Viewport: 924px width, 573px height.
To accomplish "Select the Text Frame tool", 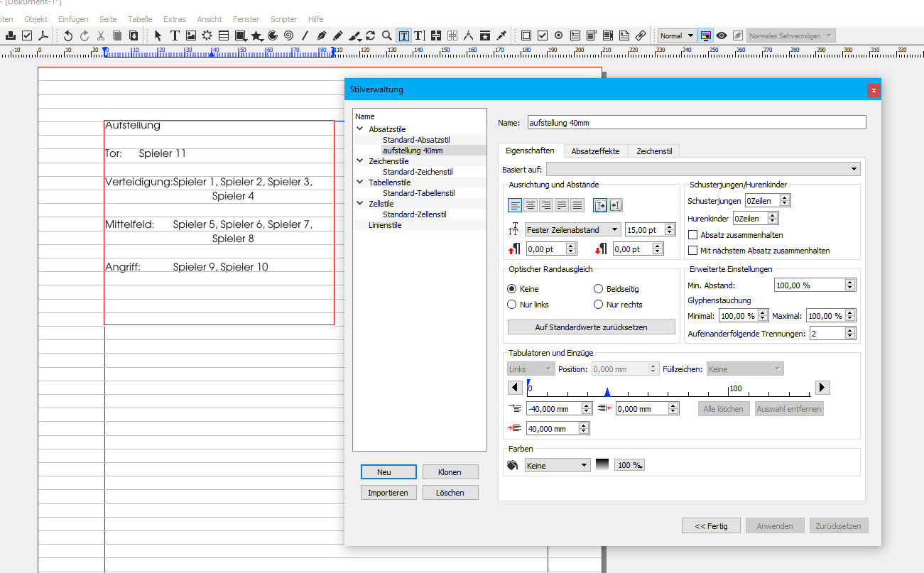I will pyautogui.click(x=174, y=36).
